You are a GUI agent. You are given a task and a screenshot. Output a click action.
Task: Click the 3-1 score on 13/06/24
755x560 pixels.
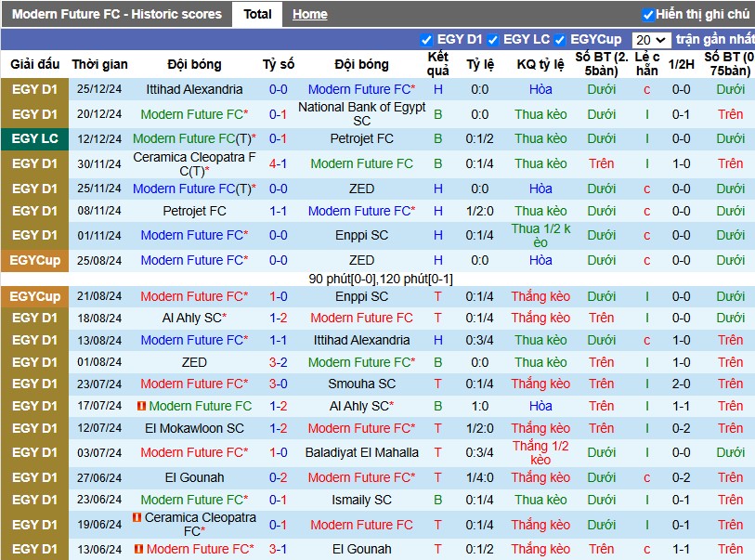tap(278, 549)
